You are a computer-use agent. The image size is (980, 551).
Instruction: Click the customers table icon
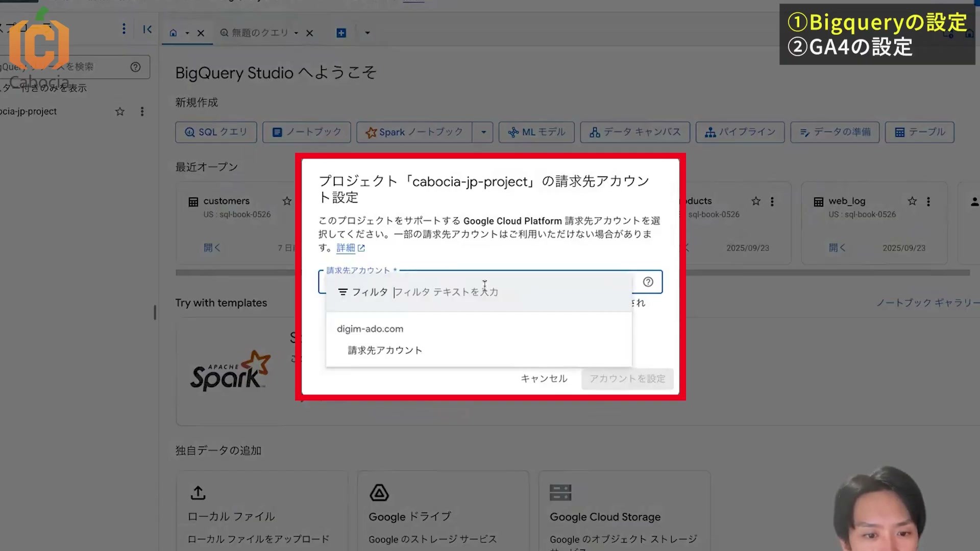[x=193, y=202]
